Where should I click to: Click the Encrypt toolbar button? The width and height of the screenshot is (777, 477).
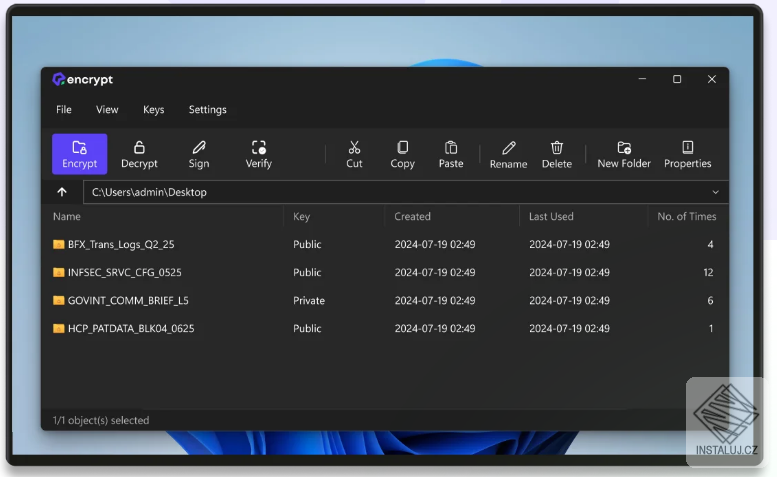click(79, 154)
